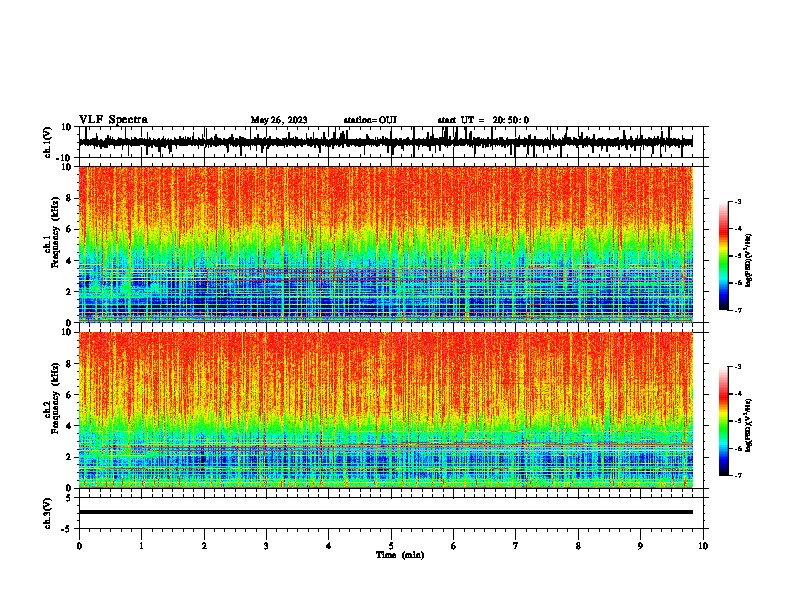Click the "5" tick on the ch.3(V) axis
The height and width of the screenshot is (612, 792).
[69, 498]
